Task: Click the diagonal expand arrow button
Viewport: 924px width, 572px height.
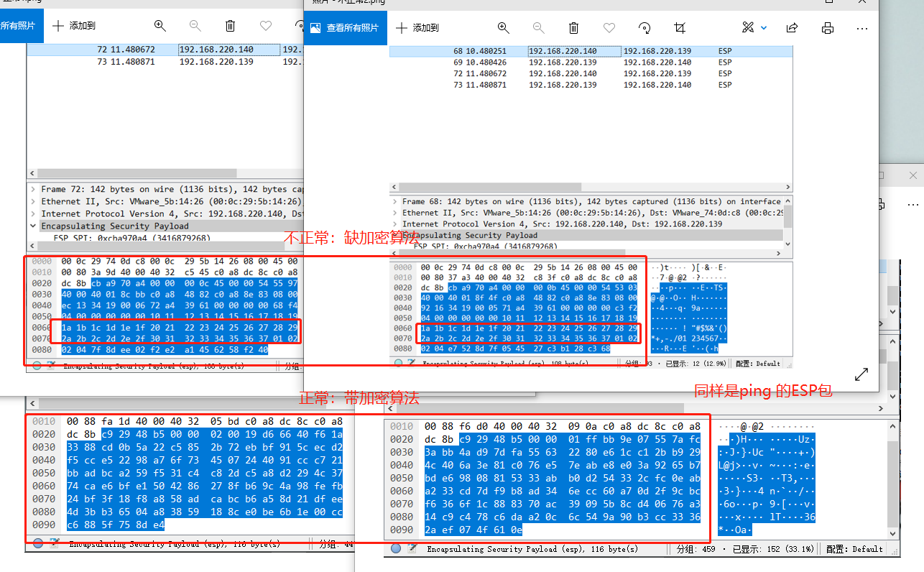Action: 861,373
